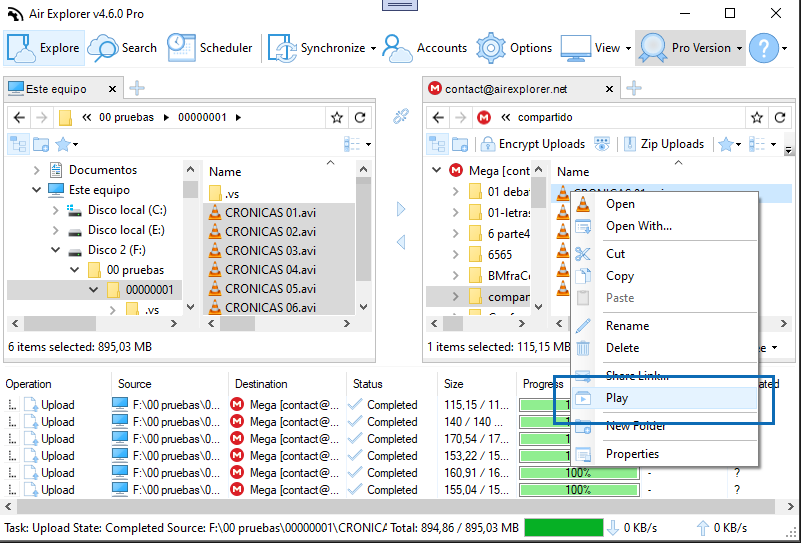This screenshot has height=543, width=801.
Task: Click the overall green progress bar
Action: [x=564, y=528]
